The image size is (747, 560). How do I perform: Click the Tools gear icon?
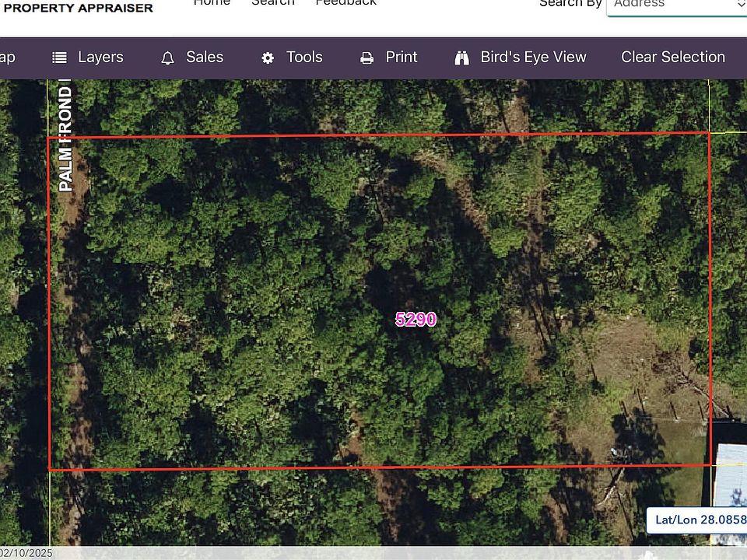(268, 58)
